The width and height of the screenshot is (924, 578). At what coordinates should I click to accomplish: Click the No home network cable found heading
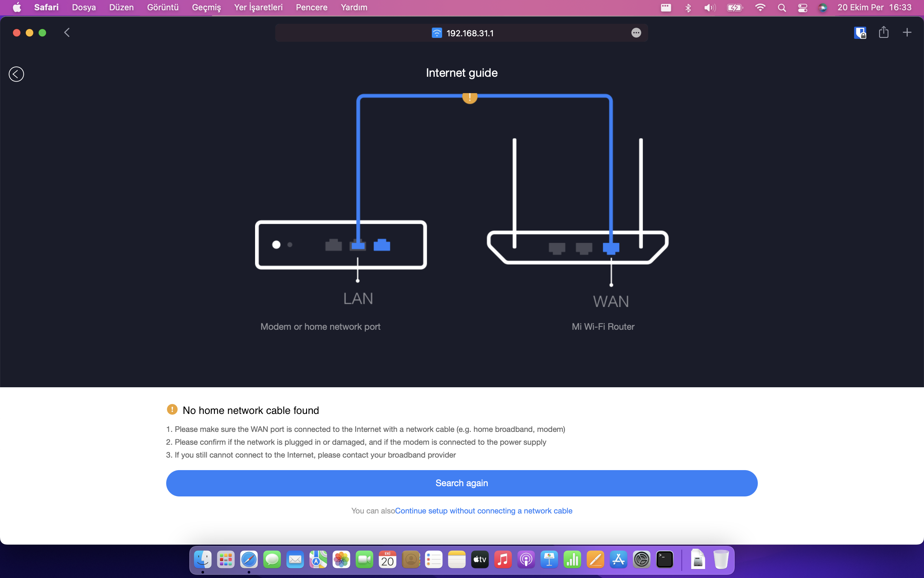pos(251,410)
